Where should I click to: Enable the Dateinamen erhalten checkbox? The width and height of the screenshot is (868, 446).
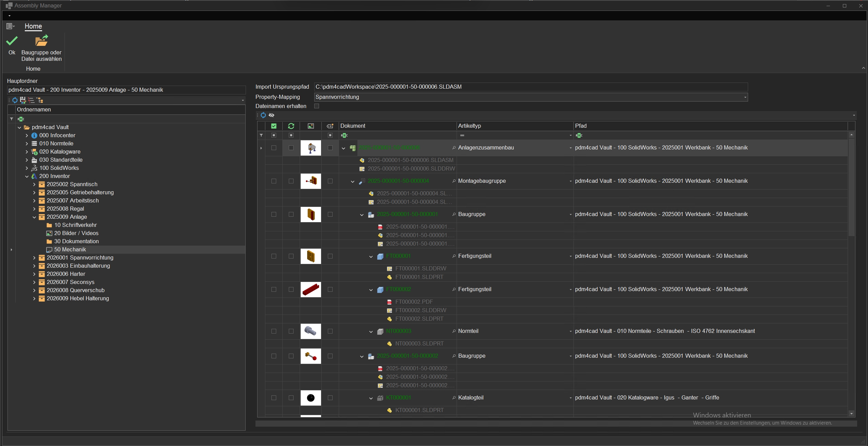317,106
